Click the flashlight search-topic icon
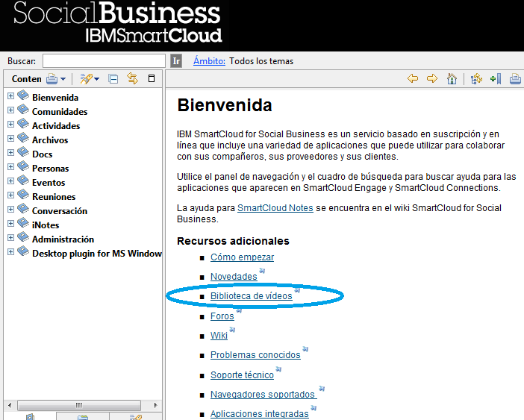524x420 pixels. pyautogui.click(x=86, y=79)
